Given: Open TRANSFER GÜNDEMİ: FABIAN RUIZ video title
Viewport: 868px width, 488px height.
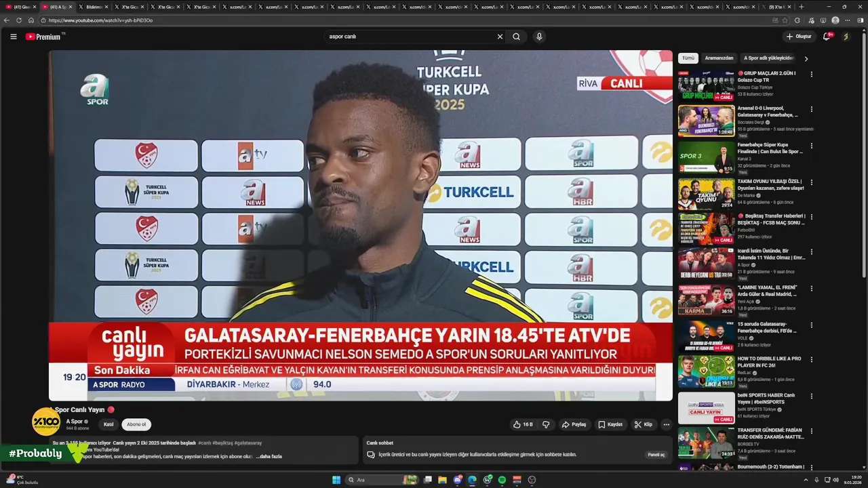Looking at the screenshot, I should click(x=771, y=434).
